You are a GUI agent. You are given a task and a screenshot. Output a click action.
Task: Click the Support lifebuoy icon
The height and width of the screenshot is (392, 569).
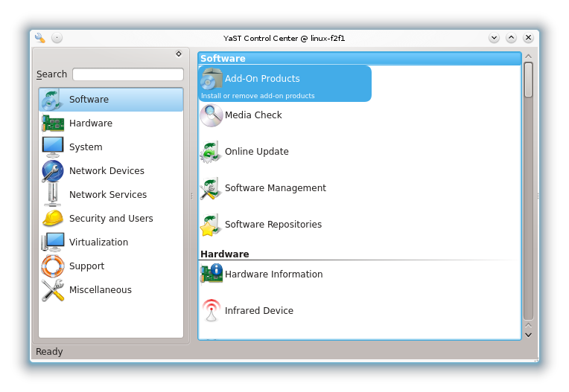[x=53, y=266]
